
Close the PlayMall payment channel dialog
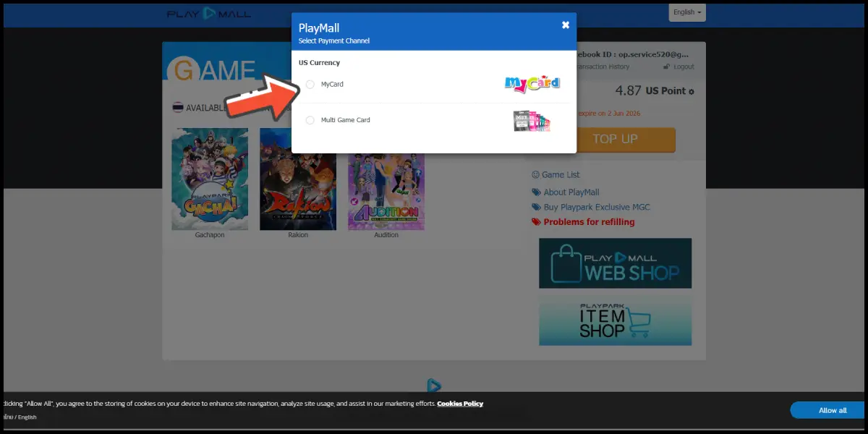566,25
